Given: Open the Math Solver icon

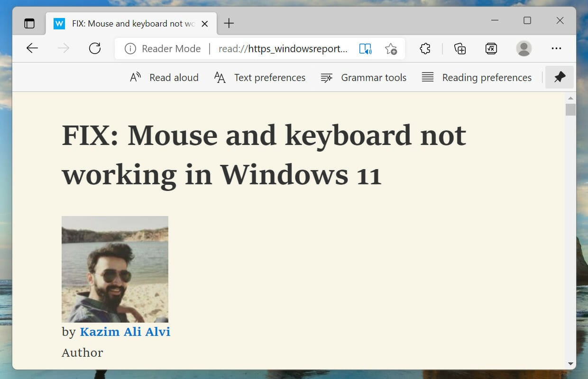Looking at the screenshot, I should tap(491, 48).
